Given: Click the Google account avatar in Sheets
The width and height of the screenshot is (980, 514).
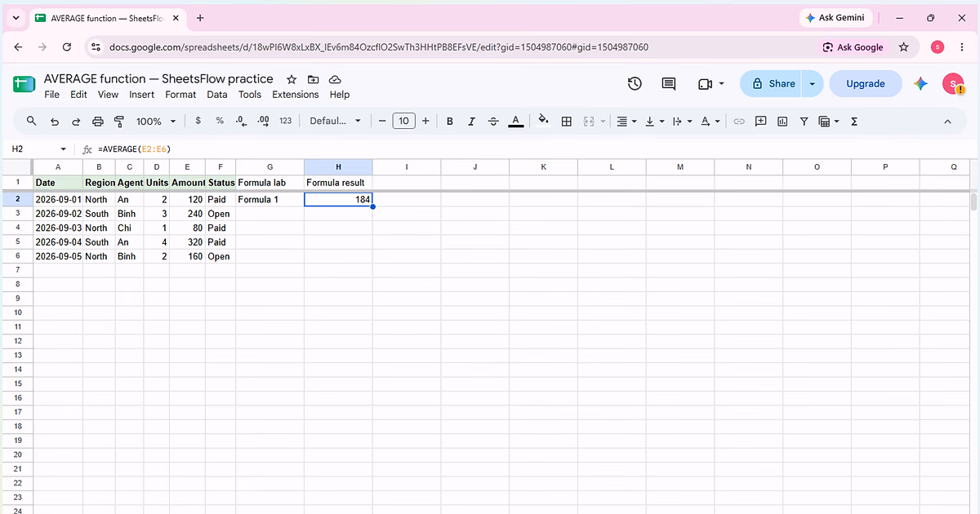Looking at the screenshot, I should [953, 83].
